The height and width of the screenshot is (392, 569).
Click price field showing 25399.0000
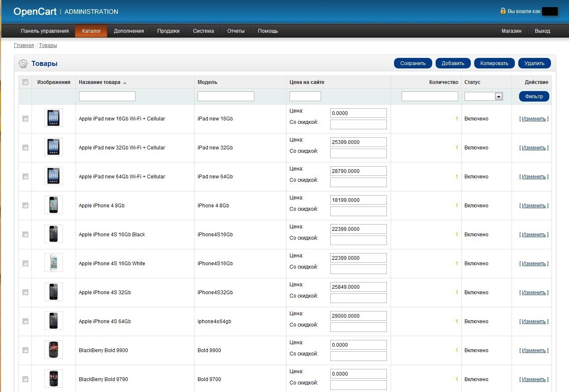pos(358,142)
